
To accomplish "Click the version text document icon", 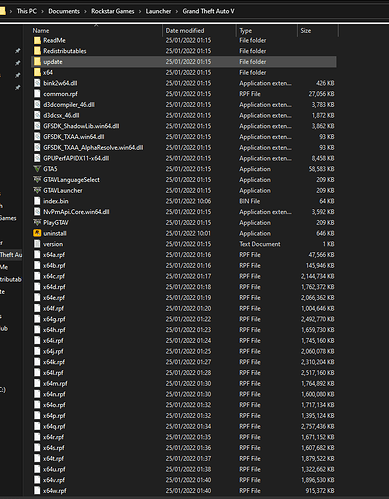I will coord(37,244).
